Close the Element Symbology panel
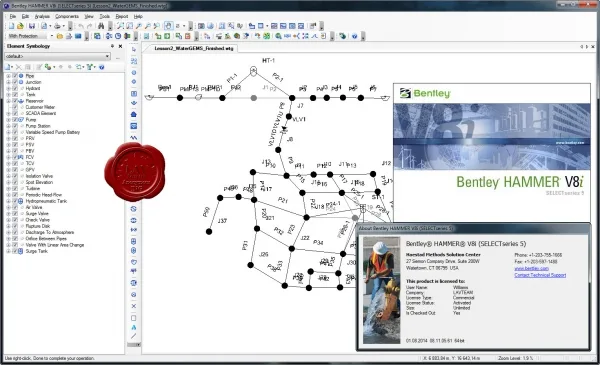This screenshot has width=600, height=365. point(120,46)
